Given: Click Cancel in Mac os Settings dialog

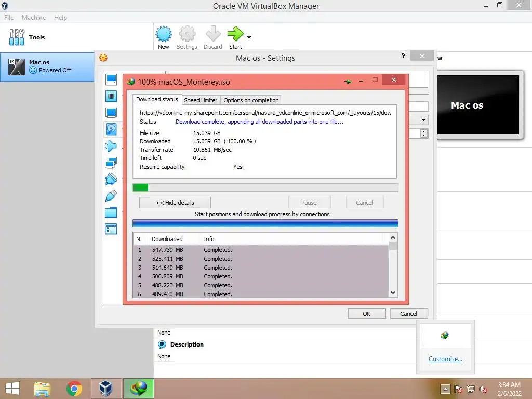Looking at the screenshot, I should point(408,313).
